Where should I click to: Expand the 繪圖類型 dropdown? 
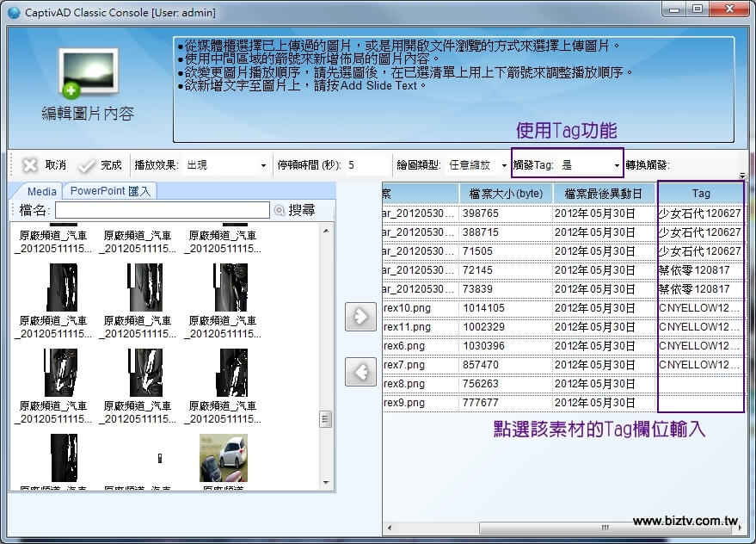point(503,165)
